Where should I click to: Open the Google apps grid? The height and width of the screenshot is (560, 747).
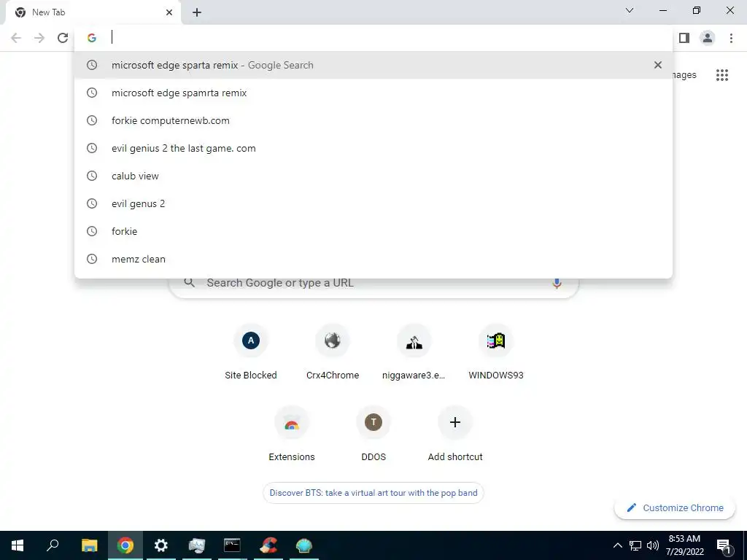(721, 75)
